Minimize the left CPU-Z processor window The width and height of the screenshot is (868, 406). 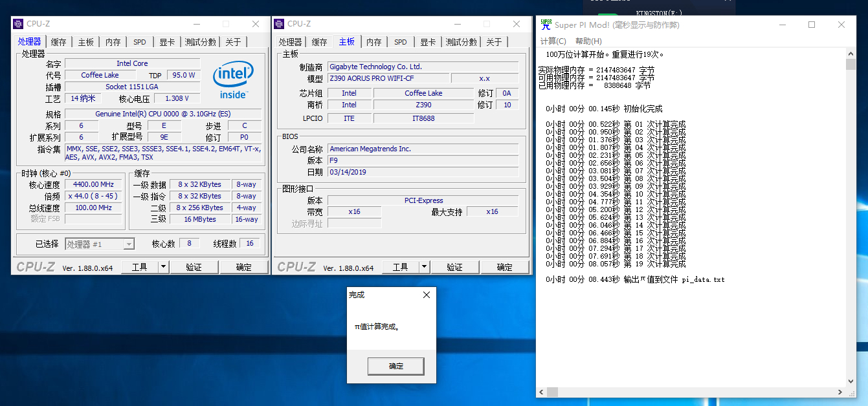(196, 24)
